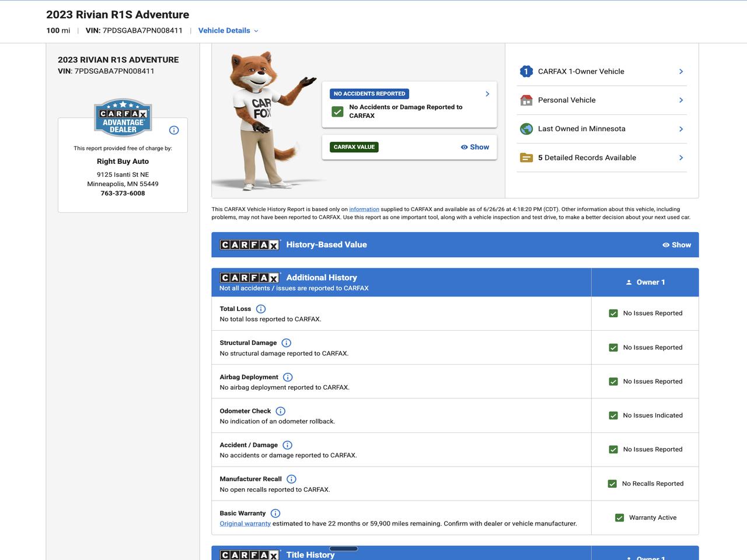
Task: Click 'No indication of an odometer rollback' text
Action: tap(277, 422)
